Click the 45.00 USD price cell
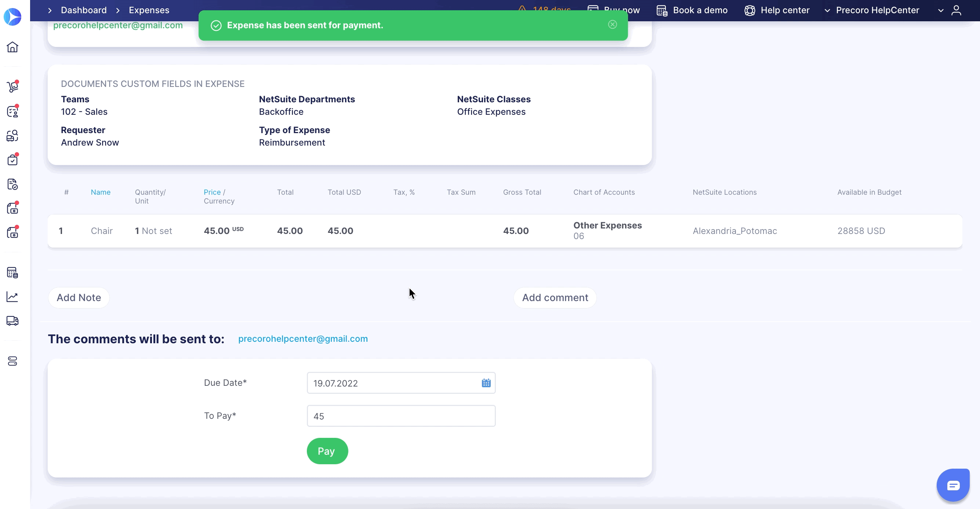 [x=223, y=231]
